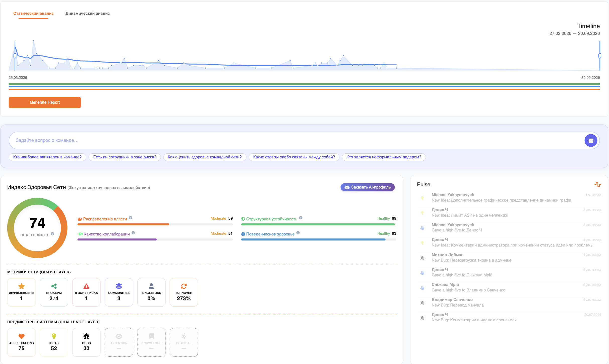Viewport: 609px width, 364px height.
Task: Click the Knowledge book card
Action: point(151,342)
